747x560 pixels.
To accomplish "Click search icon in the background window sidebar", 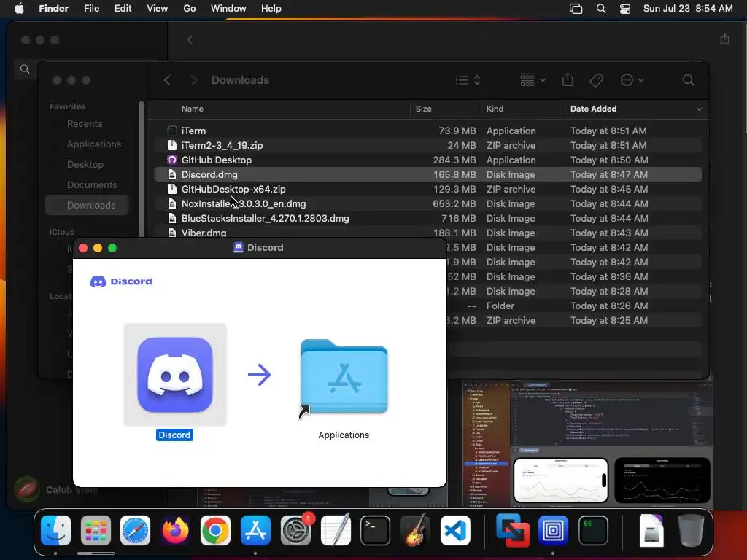I will (25, 69).
